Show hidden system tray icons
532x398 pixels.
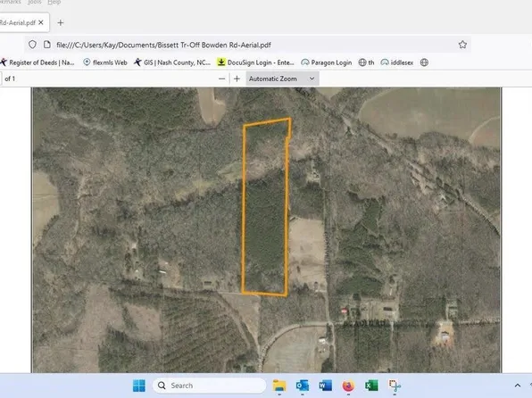[518, 386]
